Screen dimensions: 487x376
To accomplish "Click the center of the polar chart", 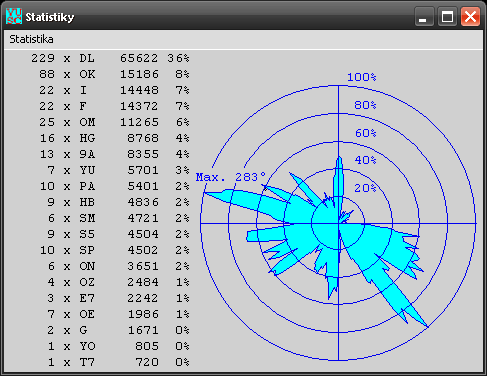I will click(x=338, y=223).
